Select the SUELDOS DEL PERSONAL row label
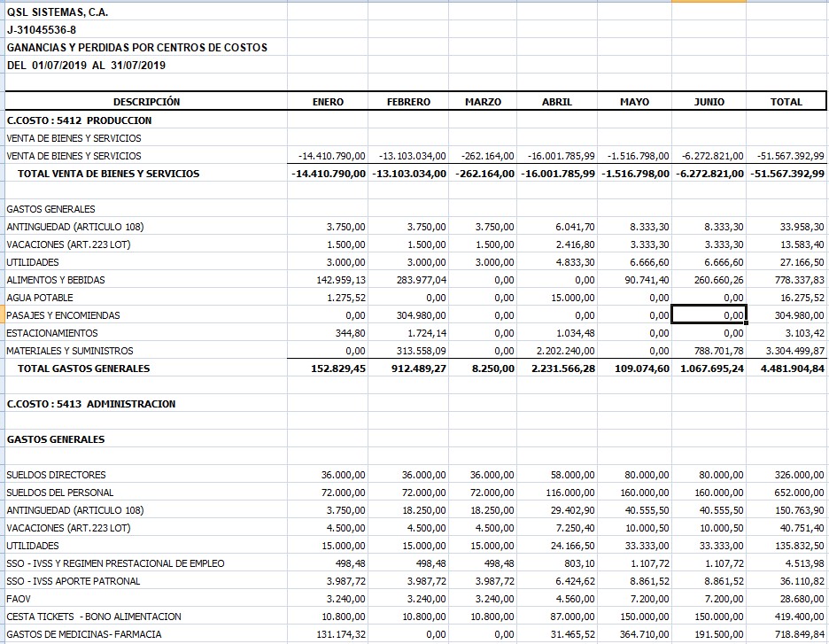 (59, 493)
